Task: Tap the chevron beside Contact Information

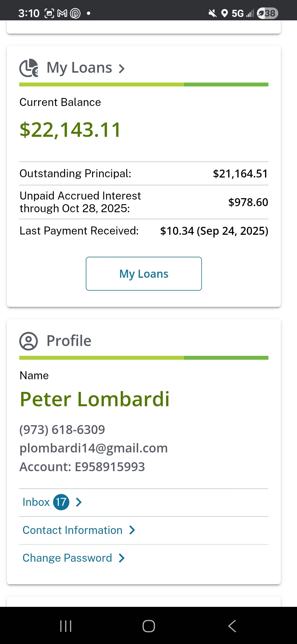Action: (132, 530)
